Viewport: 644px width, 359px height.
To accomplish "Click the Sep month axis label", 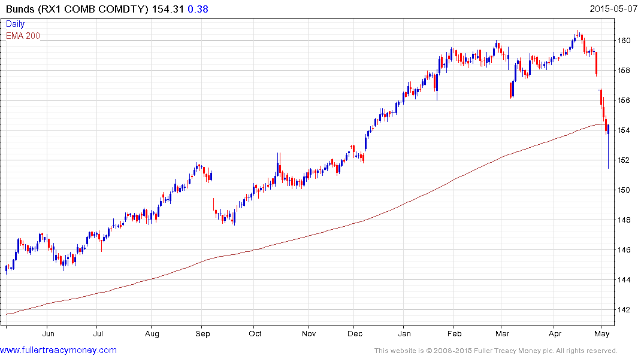I will (x=202, y=333).
